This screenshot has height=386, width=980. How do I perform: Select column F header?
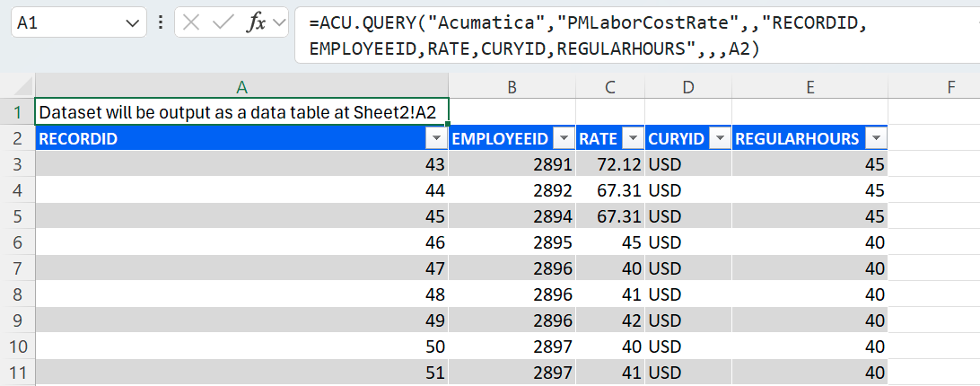tap(950, 87)
